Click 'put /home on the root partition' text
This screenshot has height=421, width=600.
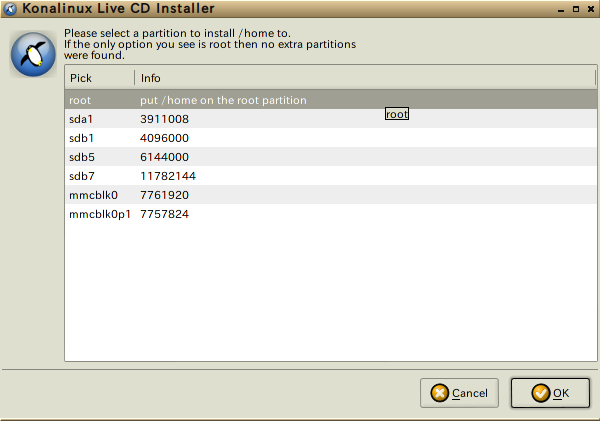[x=223, y=100]
